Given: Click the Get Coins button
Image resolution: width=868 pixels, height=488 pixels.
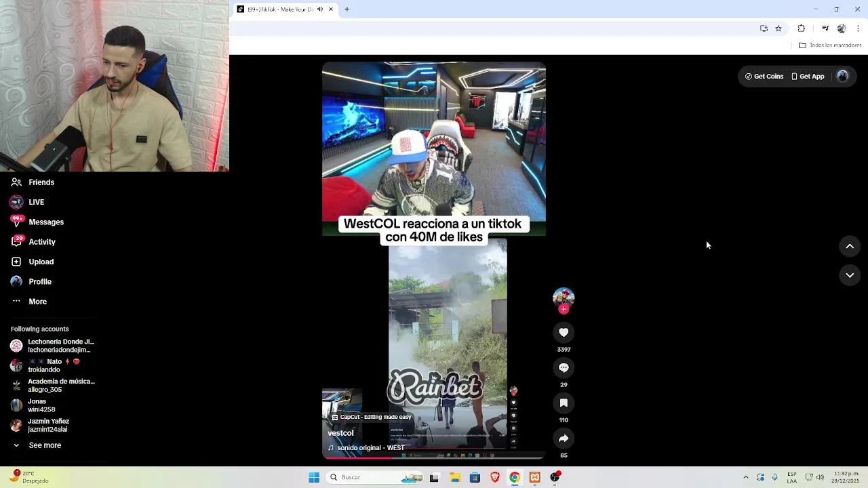Looking at the screenshot, I should (764, 77).
